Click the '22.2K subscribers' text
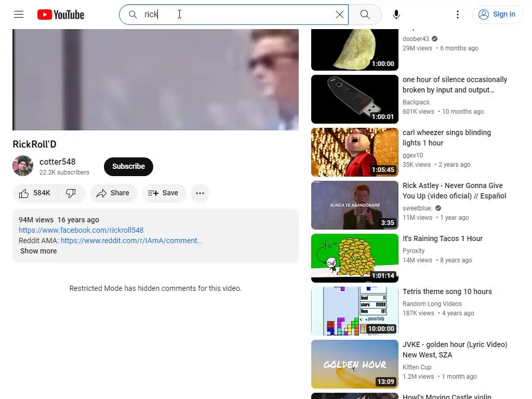Viewport: 532px width, 399px height. point(64,172)
